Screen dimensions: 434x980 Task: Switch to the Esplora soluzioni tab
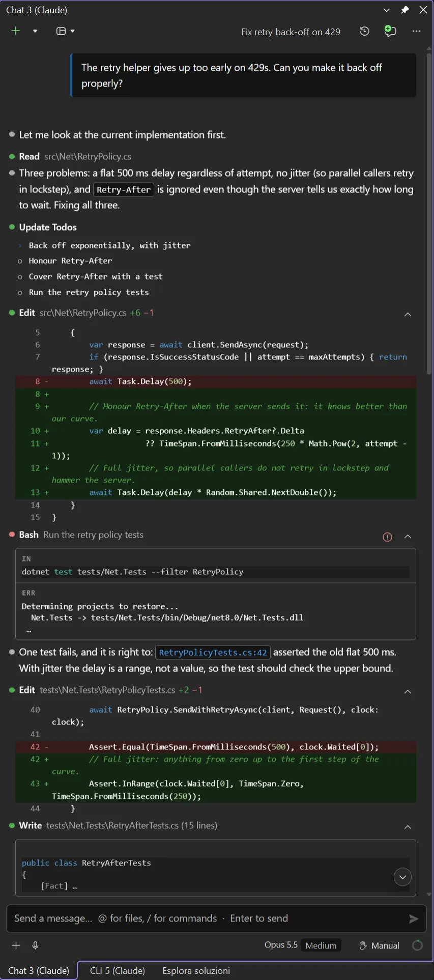(x=196, y=970)
